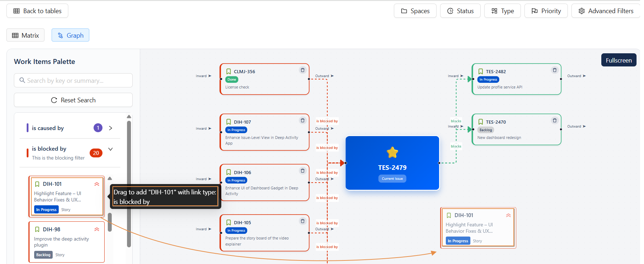
Task: Select the Graph view tab
Action: [x=70, y=36]
